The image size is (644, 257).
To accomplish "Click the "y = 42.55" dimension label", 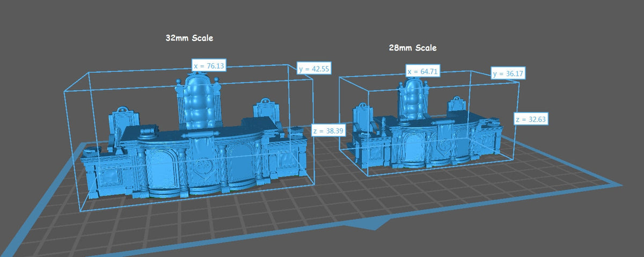I will [x=314, y=68].
